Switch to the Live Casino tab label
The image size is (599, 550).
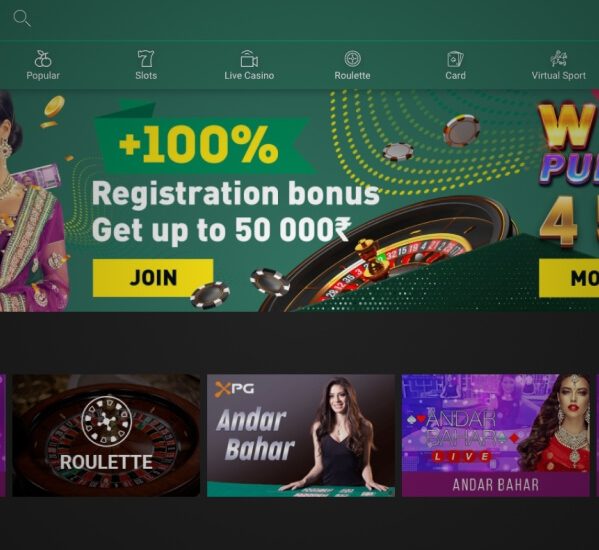pos(249,76)
